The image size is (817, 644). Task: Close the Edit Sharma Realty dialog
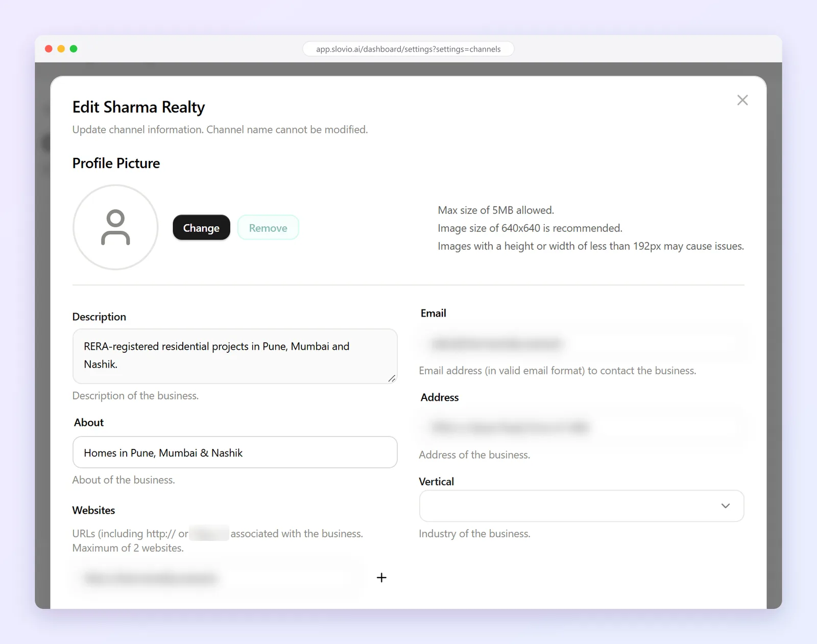(x=742, y=100)
